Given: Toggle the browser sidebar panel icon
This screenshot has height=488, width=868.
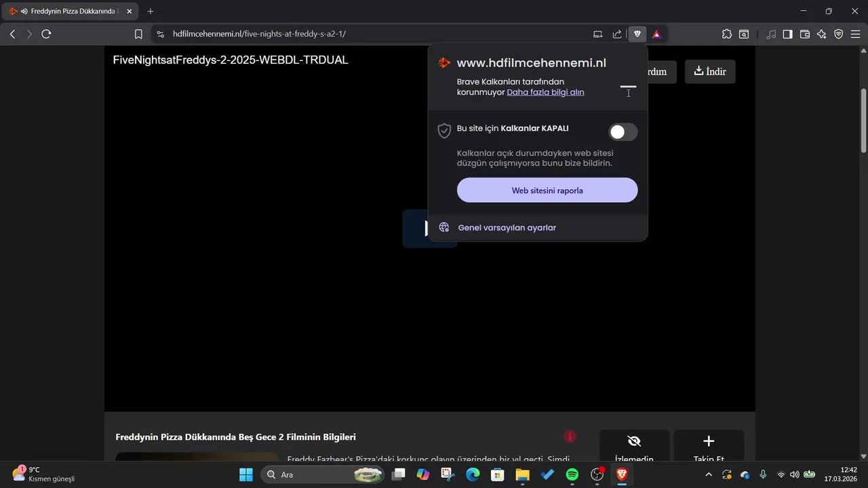Looking at the screenshot, I should point(787,34).
